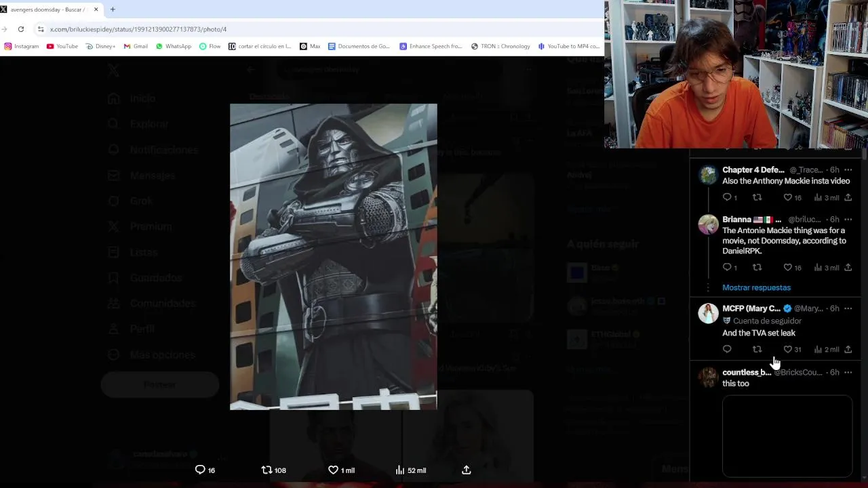Open more options on MCFP's comment
The height and width of the screenshot is (488, 868).
pyautogui.click(x=848, y=308)
